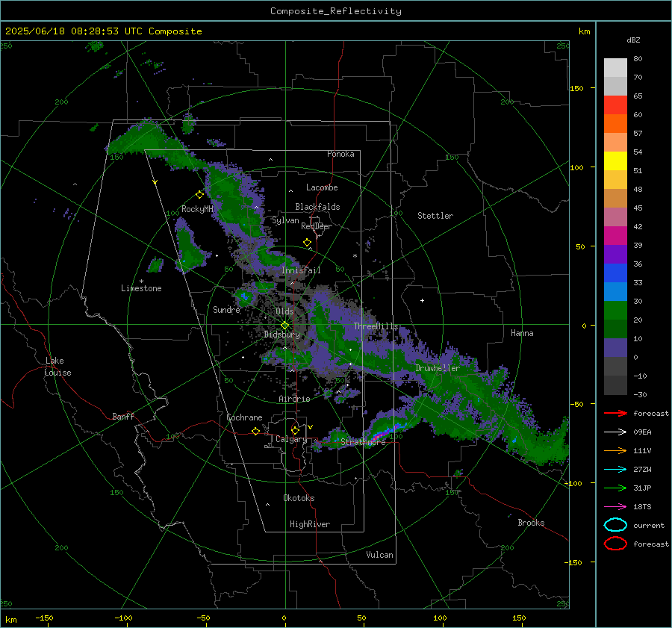Click the Blackfalds town label
The height and width of the screenshot is (628, 672).
(317, 207)
